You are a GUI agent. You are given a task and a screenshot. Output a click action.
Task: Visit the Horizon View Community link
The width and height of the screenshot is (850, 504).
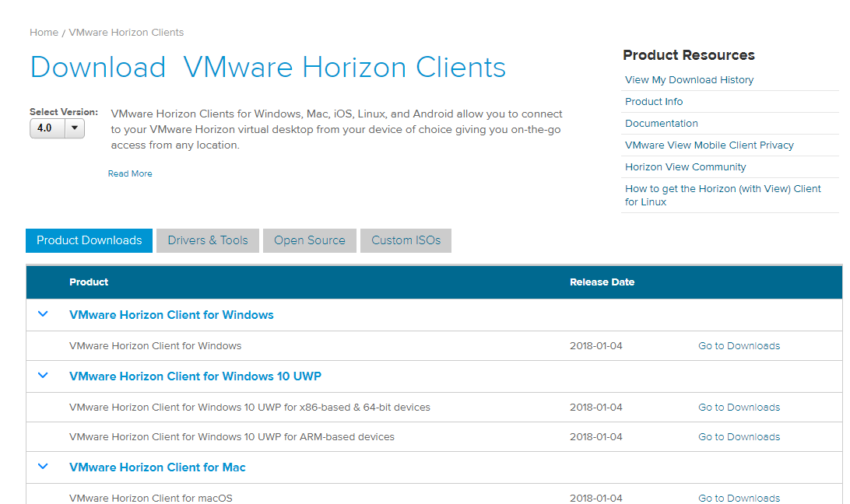tap(685, 167)
